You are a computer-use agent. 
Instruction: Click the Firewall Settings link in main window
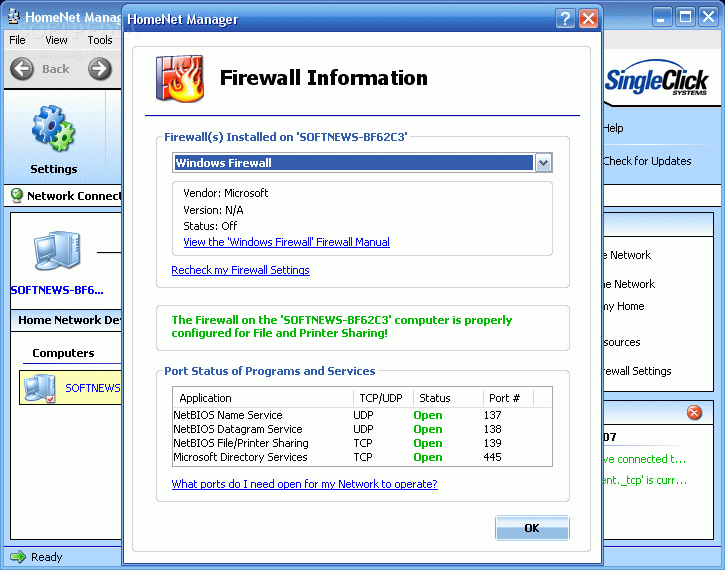point(638,371)
